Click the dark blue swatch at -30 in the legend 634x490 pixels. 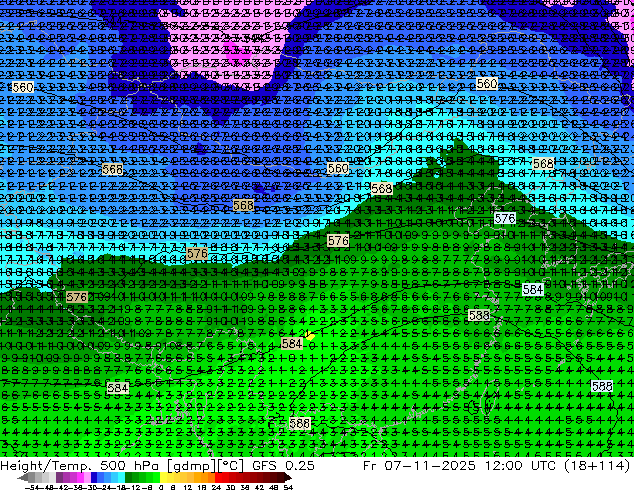[94, 477]
